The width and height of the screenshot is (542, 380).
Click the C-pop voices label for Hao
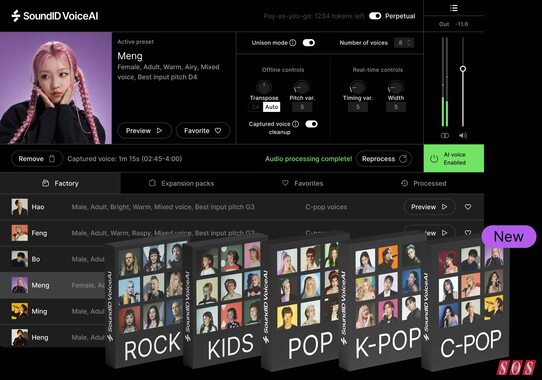pyautogui.click(x=326, y=207)
